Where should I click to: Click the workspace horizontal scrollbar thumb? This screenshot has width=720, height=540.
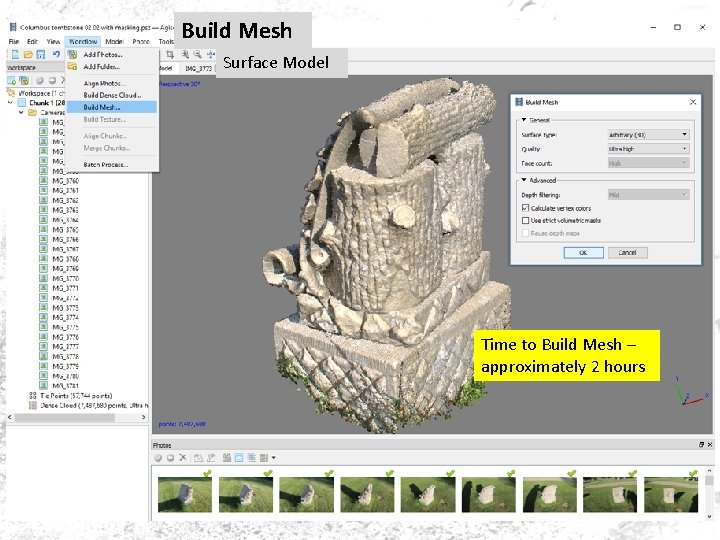click(x=64, y=417)
